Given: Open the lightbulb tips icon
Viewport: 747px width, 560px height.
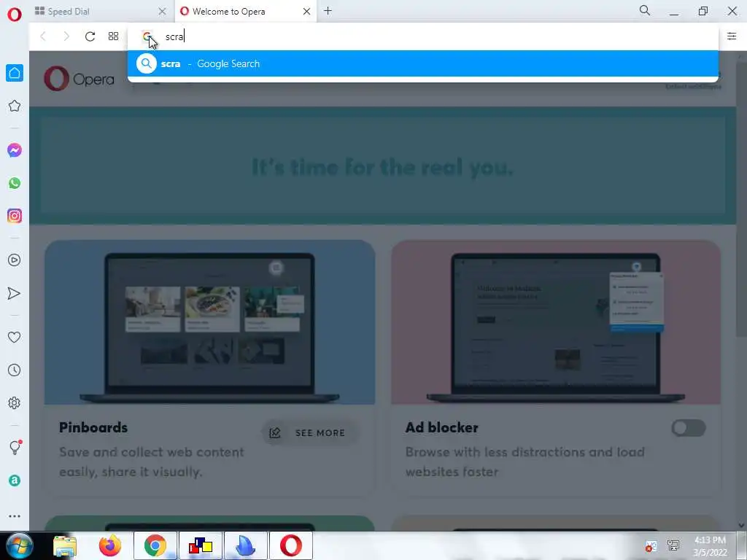Looking at the screenshot, I should tap(15, 447).
